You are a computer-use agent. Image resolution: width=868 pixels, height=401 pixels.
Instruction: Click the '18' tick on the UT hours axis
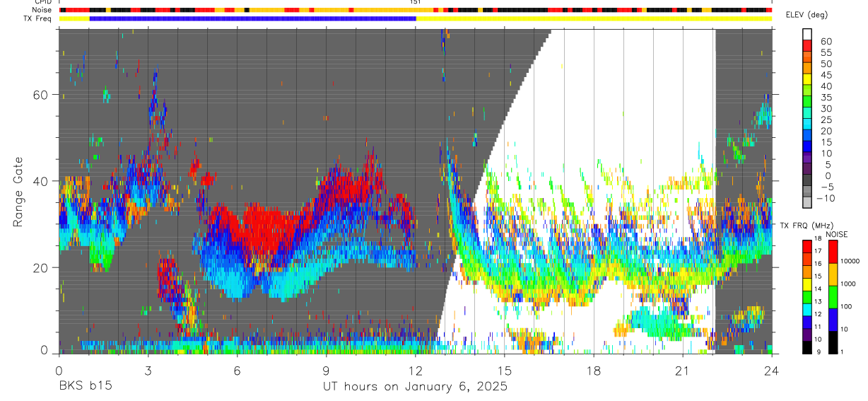tap(594, 371)
